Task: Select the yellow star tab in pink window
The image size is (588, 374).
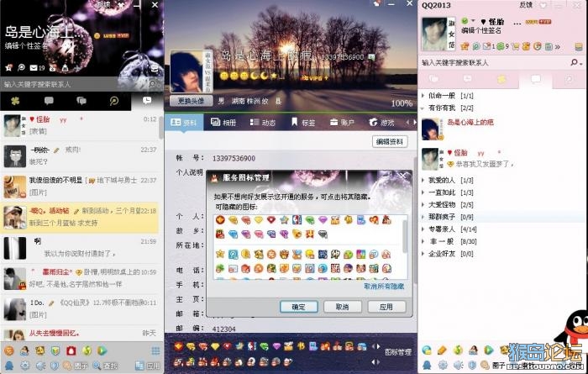Action: click(501, 79)
